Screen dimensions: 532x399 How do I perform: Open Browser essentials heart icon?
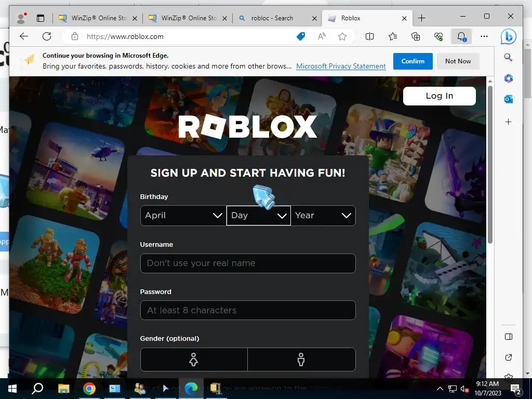pos(438,36)
